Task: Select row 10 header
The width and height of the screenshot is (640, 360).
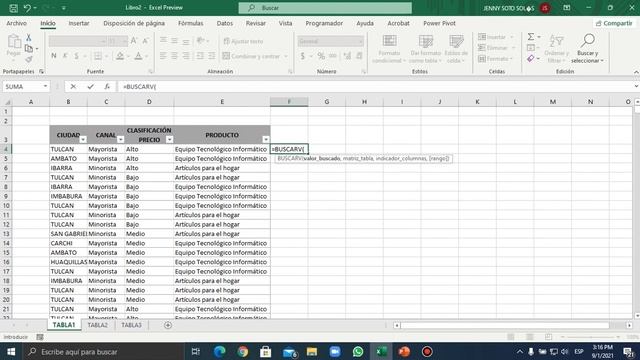Action: [6, 205]
